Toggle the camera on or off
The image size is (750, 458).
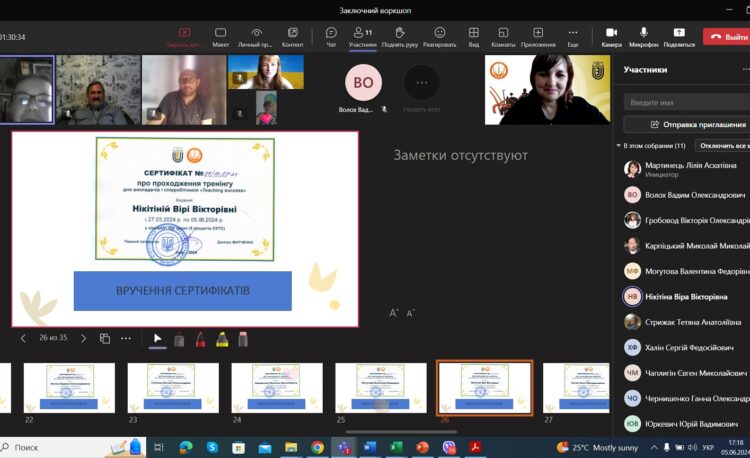pos(611,36)
